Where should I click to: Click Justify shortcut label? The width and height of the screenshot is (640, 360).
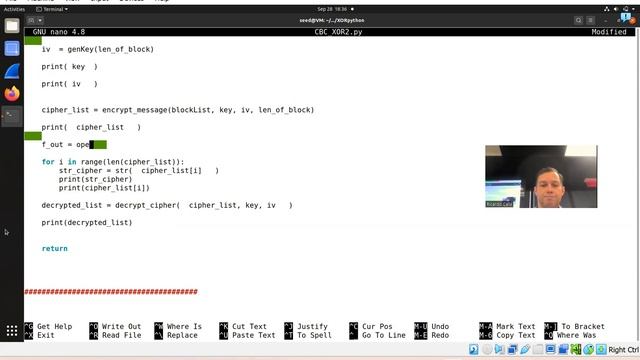(x=312, y=327)
